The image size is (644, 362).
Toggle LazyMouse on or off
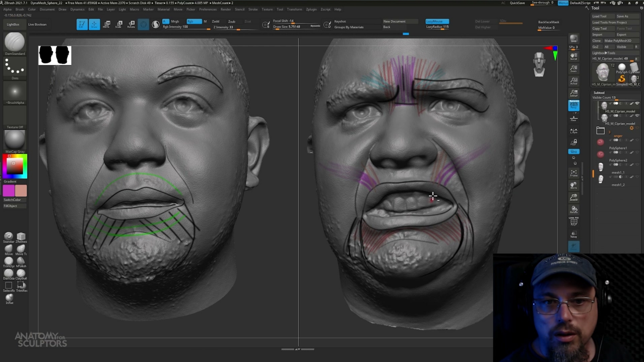pyautogui.click(x=437, y=21)
